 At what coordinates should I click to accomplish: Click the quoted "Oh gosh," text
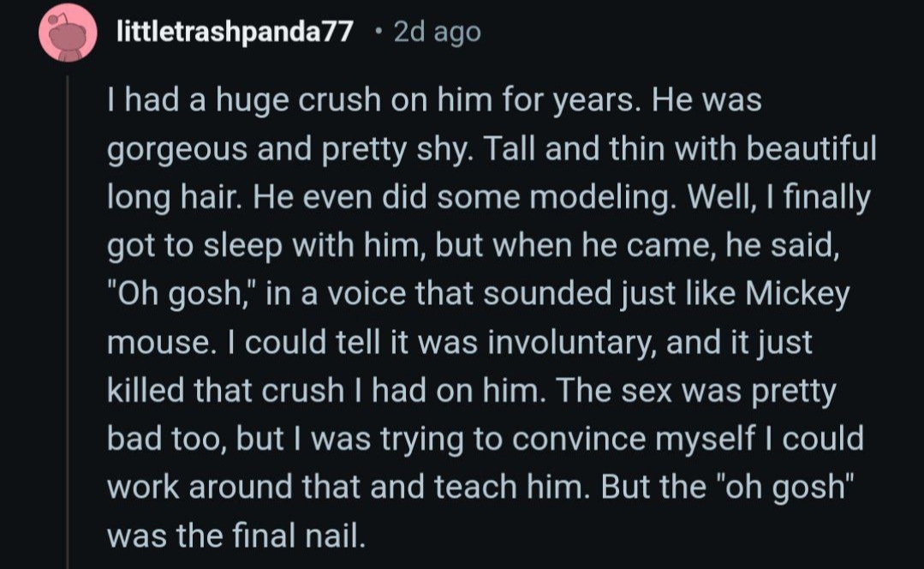(x=182, y=294)
